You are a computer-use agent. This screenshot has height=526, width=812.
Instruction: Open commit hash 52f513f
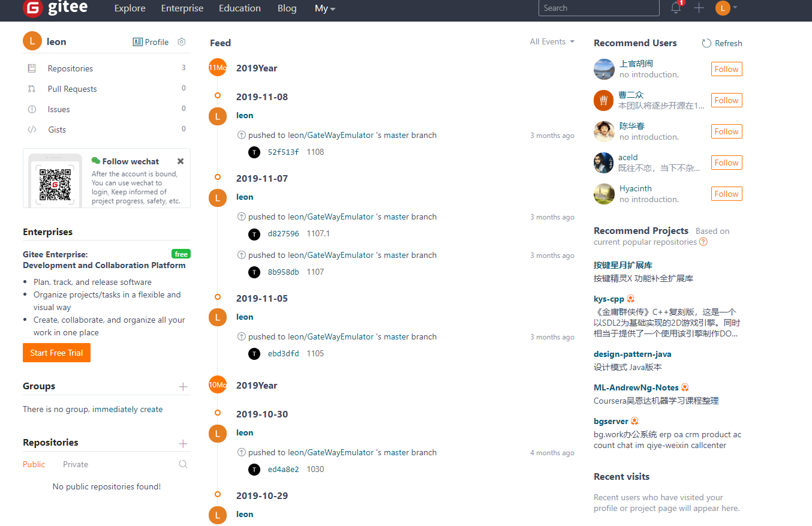pos(283,152)
